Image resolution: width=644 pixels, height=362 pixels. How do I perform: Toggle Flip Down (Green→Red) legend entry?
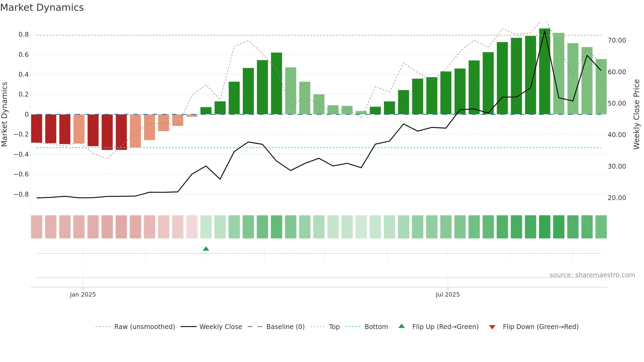533,327
